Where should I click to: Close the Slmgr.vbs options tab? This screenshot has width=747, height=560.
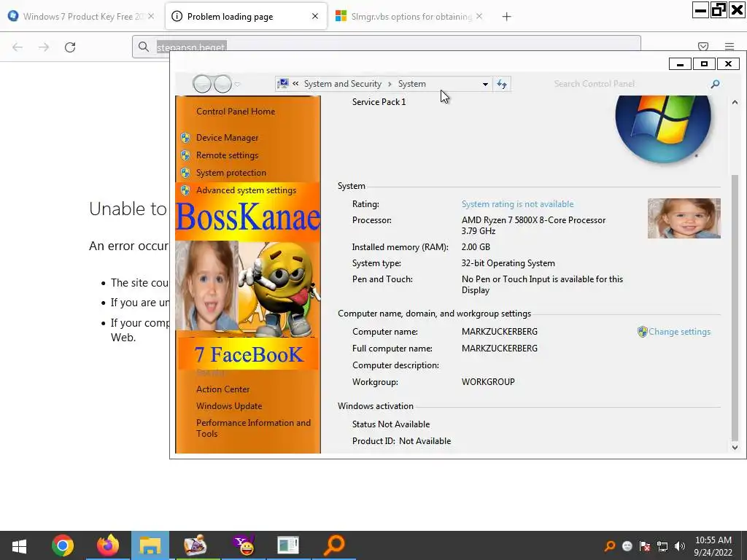(x=479, y=16)
